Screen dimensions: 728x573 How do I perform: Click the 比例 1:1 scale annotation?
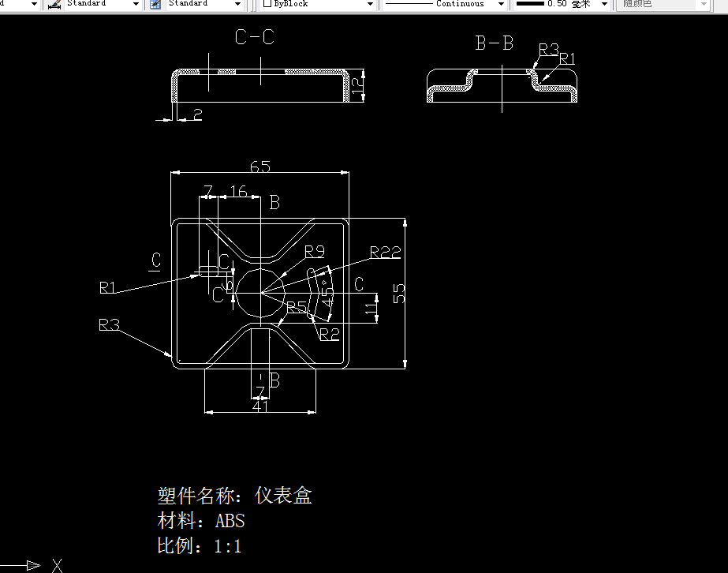tap(199, 545)
